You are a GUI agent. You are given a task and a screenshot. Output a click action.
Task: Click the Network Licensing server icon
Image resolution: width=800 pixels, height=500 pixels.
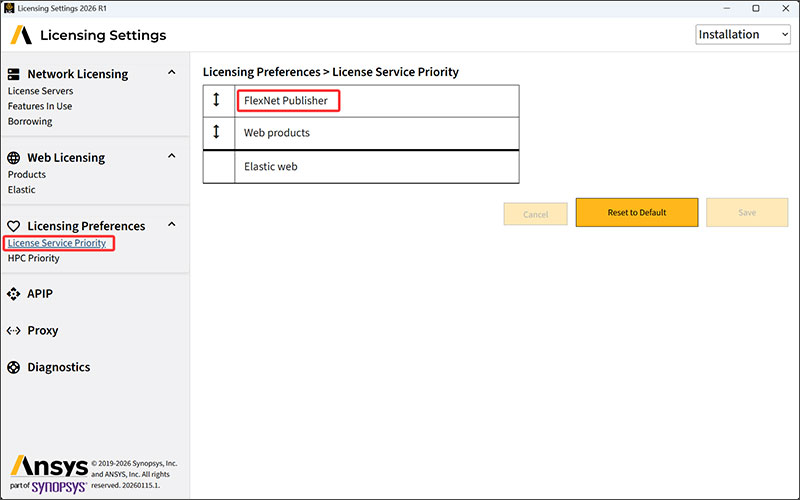14,74
